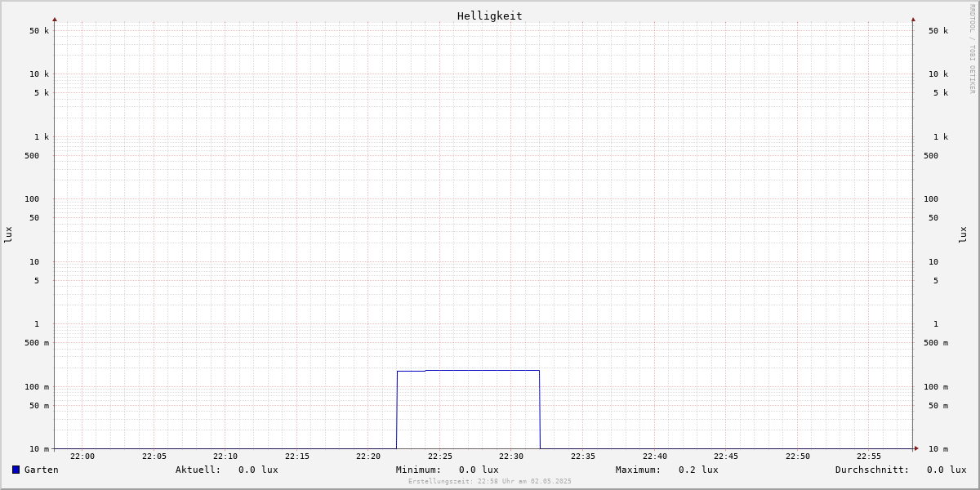Click the 22:55 time axis label
The width and height of the screenshot is (980, 490).
coord(869,457)
